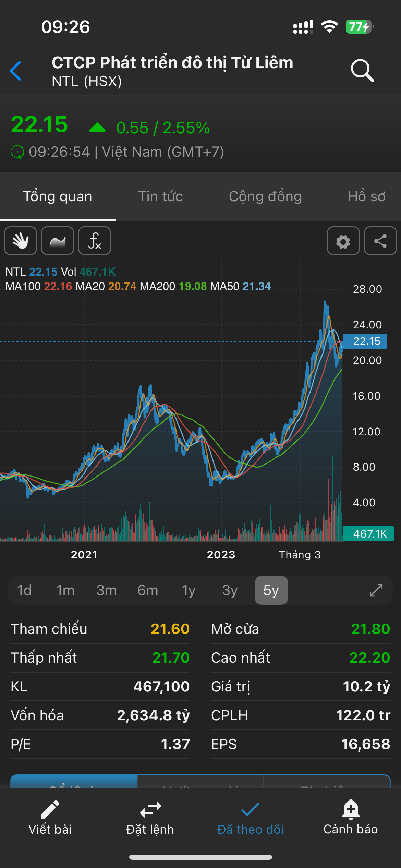Tap the 09:26 status bar clock

pyautogui.click(x=66, y=27)
